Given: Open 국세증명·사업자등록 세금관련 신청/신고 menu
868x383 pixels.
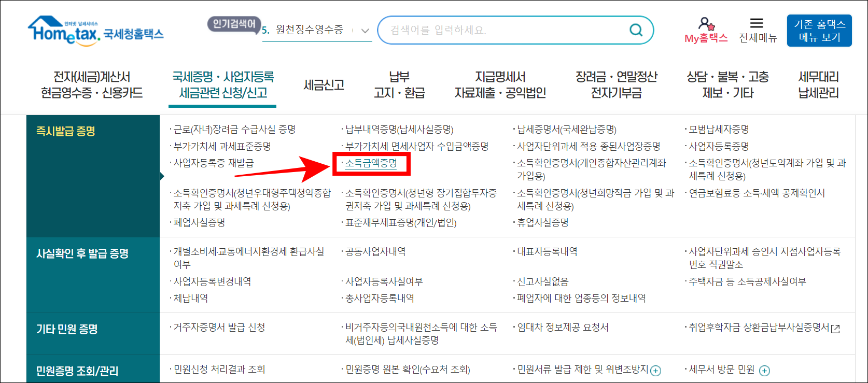Looking at the screenshot, I should pos(223,85).
